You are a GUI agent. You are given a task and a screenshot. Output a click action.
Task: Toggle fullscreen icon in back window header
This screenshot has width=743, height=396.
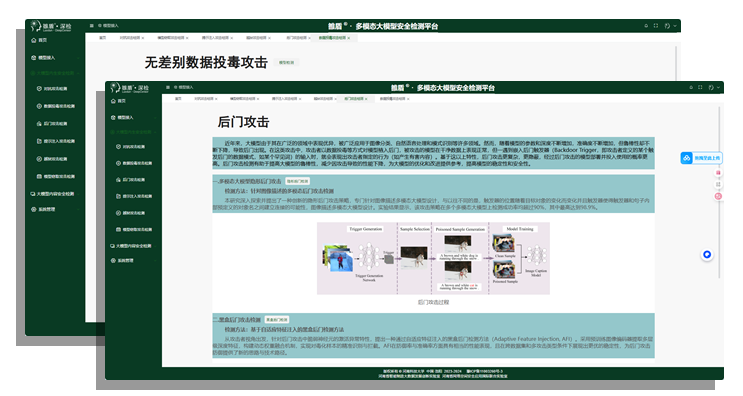656,26
